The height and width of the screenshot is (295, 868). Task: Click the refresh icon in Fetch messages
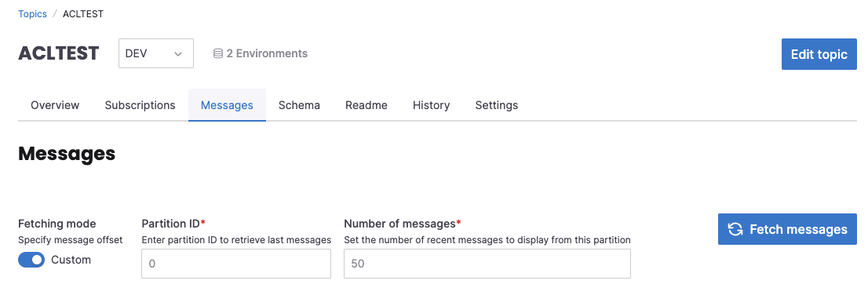coord(735,229)
